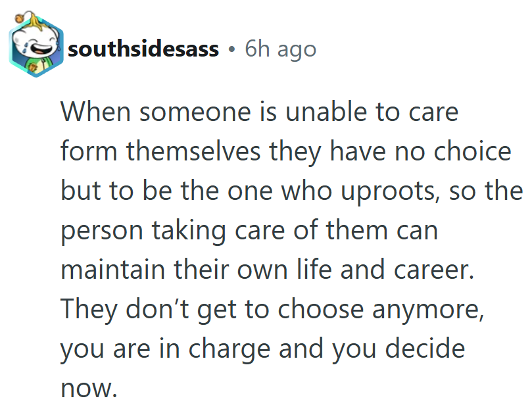Viewport: 532px width, 411px height.
Task: Click the comment's first line starting "When someone"
Action: (x=259, y=112)
